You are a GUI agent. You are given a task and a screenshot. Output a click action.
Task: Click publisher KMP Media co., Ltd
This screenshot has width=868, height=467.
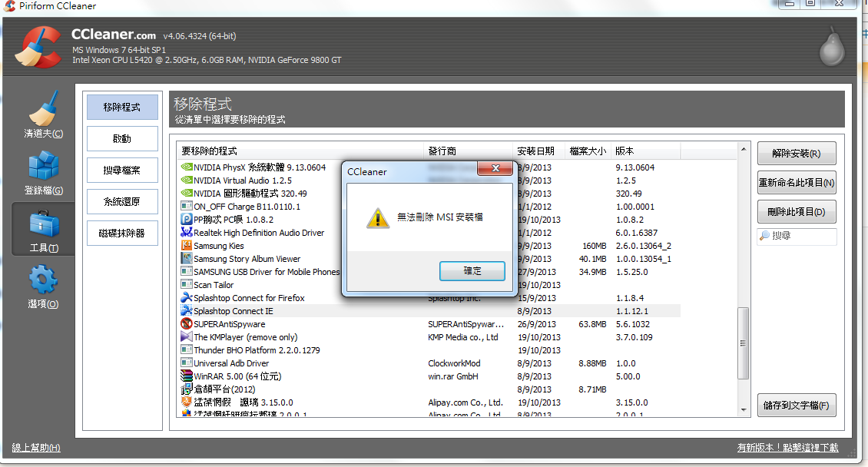[x=462, y=337]
